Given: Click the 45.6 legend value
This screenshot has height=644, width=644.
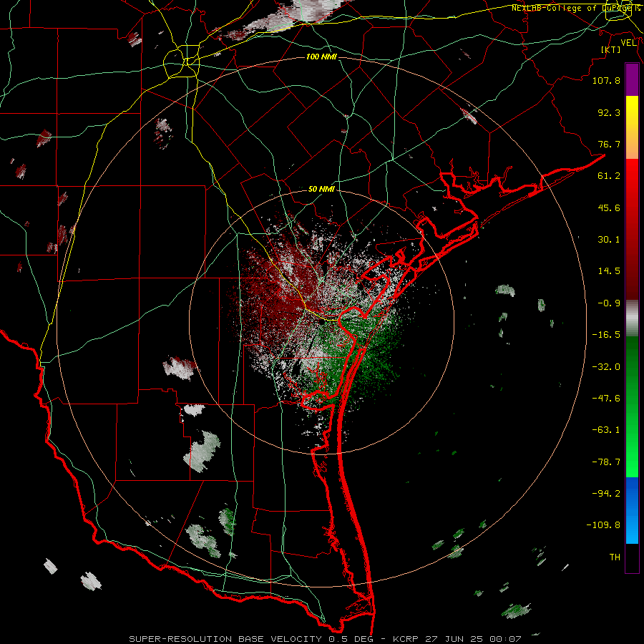Looking at the screenshot, I should point(609,208).
